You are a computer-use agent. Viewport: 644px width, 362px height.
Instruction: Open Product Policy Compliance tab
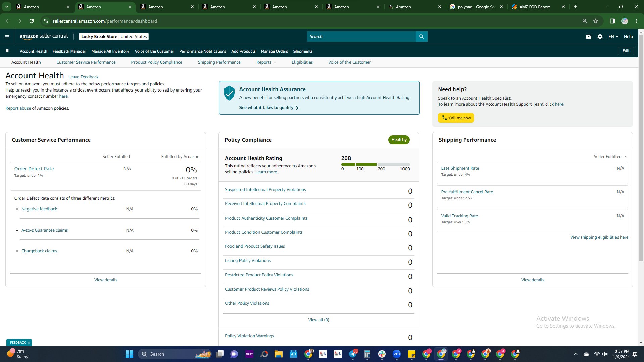point(157,62)
